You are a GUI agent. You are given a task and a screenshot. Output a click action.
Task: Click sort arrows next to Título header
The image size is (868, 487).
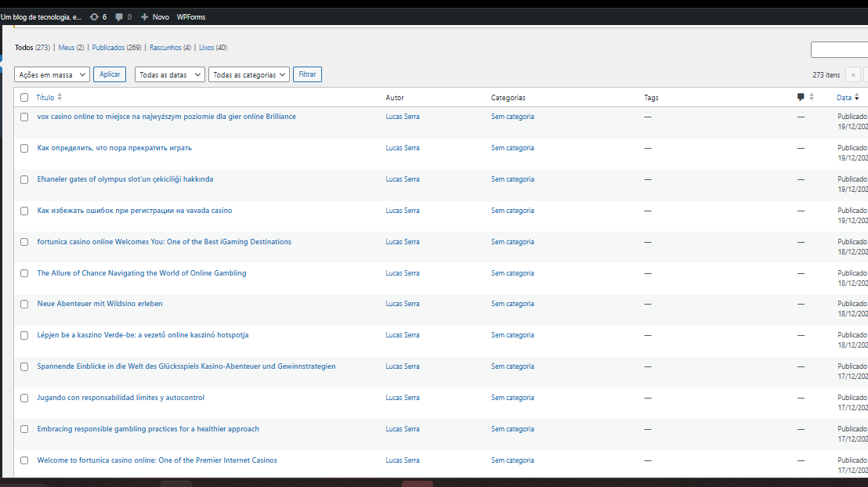[x=60, y=97]
